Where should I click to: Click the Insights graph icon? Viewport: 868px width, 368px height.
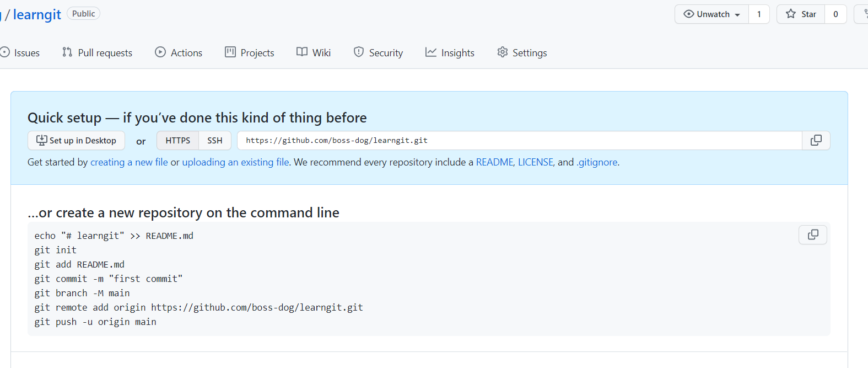431,52
